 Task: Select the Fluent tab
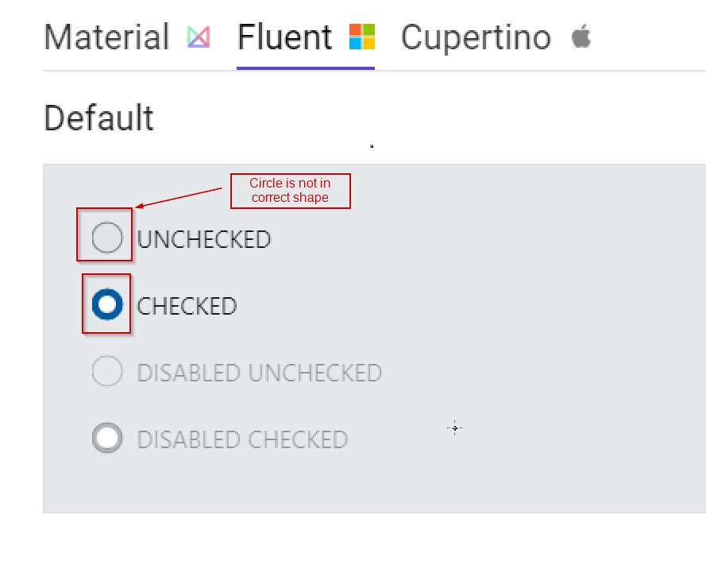(284, 37)
